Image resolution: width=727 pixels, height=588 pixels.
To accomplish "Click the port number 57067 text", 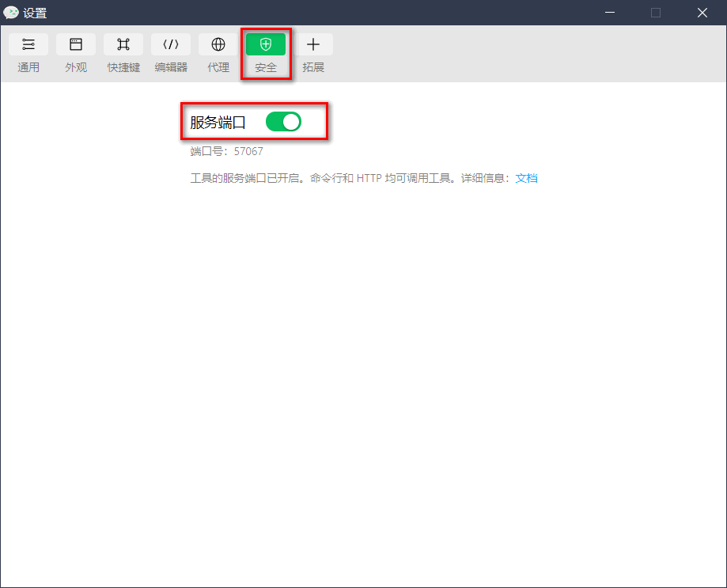I will tap(248, 151).
